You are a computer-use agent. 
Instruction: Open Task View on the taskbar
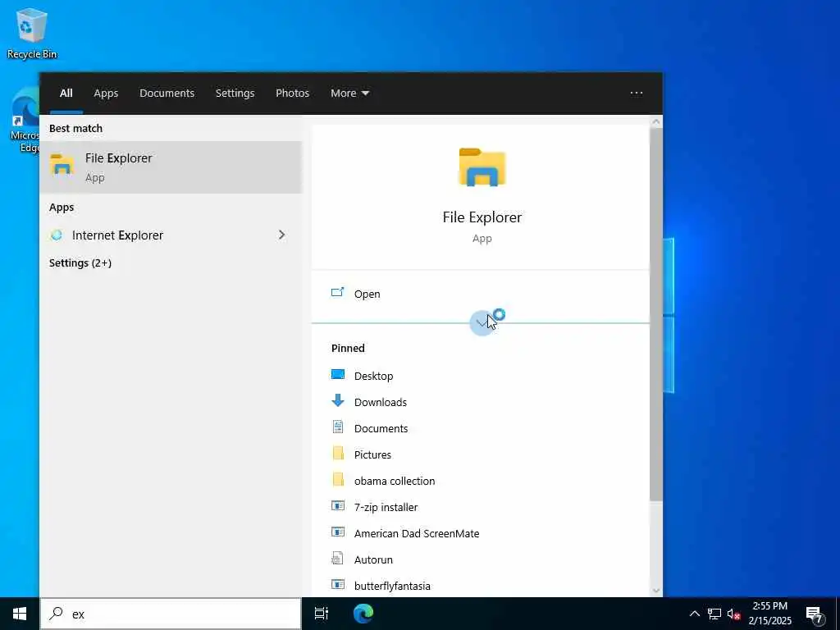click(322, 614)
